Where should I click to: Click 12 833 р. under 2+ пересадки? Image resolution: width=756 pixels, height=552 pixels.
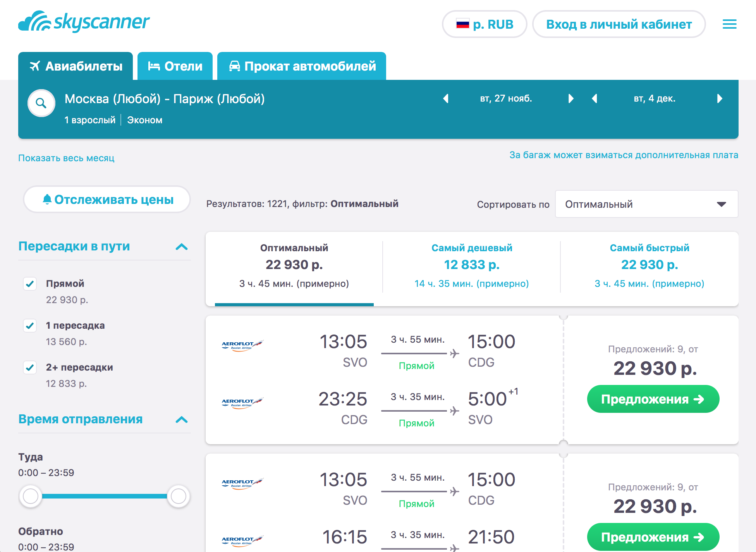click(x=66, y=384)
